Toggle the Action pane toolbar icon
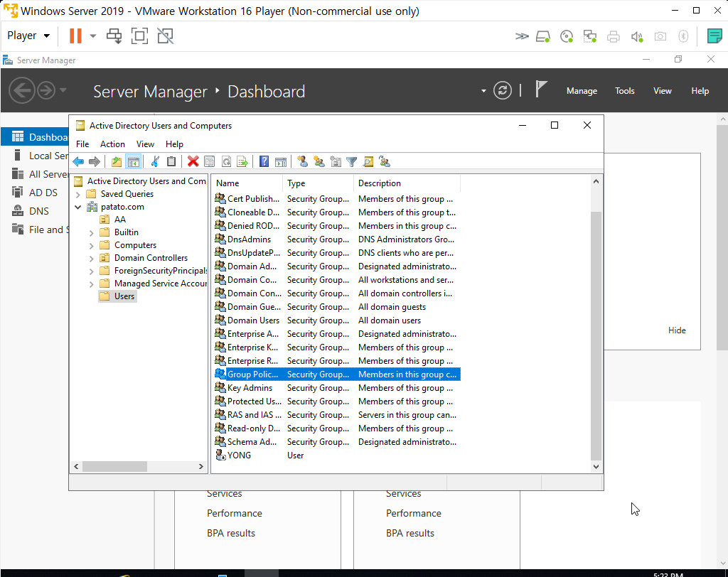 coord(280,161)
